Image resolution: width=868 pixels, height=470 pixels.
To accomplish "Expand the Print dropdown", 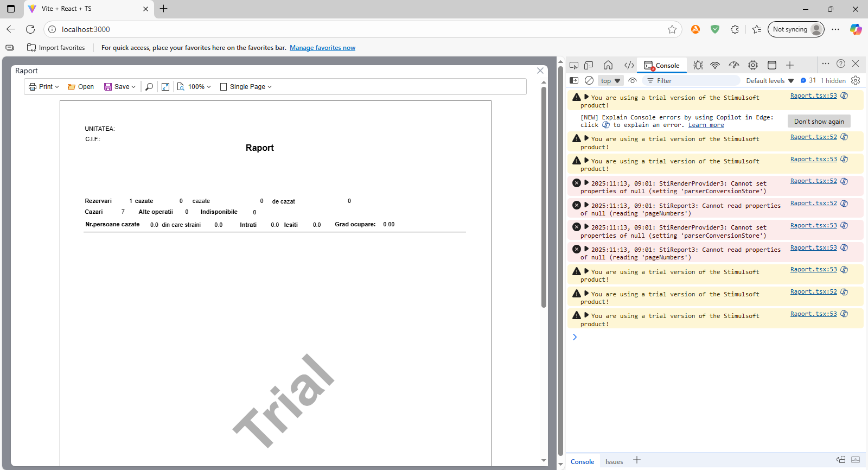I will tap(44, 87).
